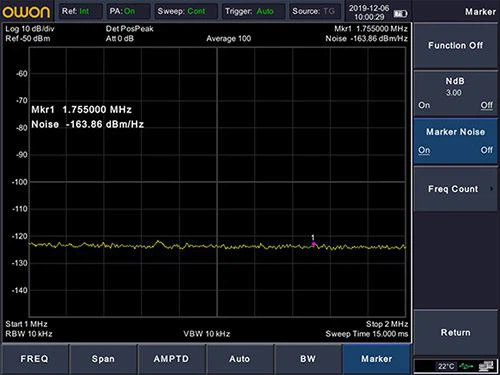The height and width of the screenshot is (375, 500).
Task: Click the top-right Noise -163.86 dBm/Hz readout
Action: pyautogui.click(x=366, y=39)
